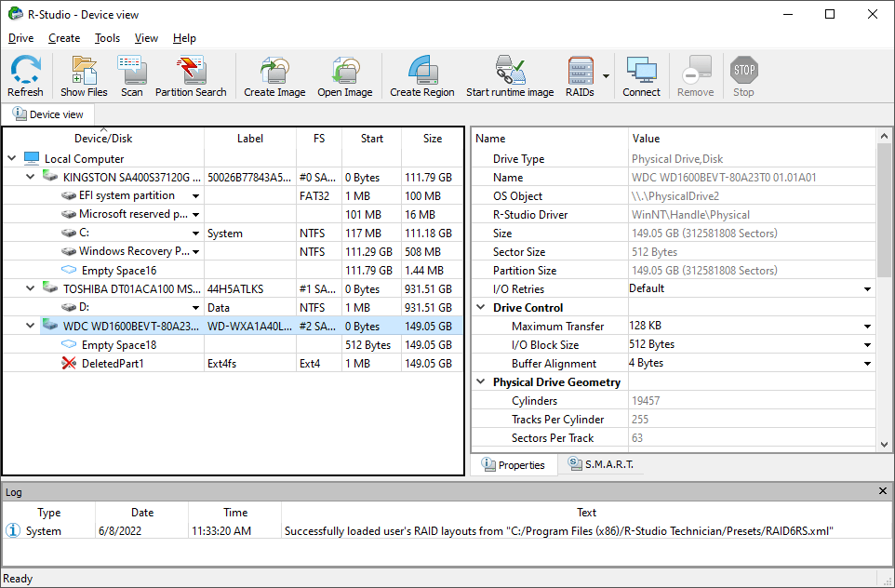The width and height of the screenshot is (895, 588).
Task: Select the DeletedPart1 row
Action: [x=233, y=363]
